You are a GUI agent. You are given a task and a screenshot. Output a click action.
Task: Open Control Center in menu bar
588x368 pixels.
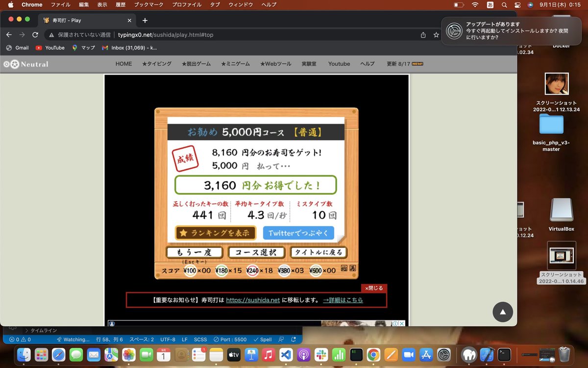[x=517, y=4]
